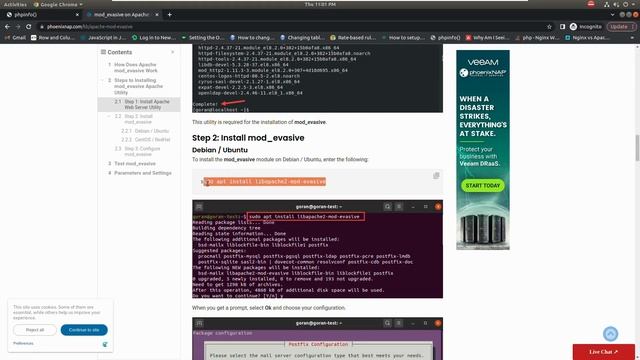The width and height of the screenshot is (640, 360).
Task: Copy the apt install command with copy icon
Action: tap(436, 176)
